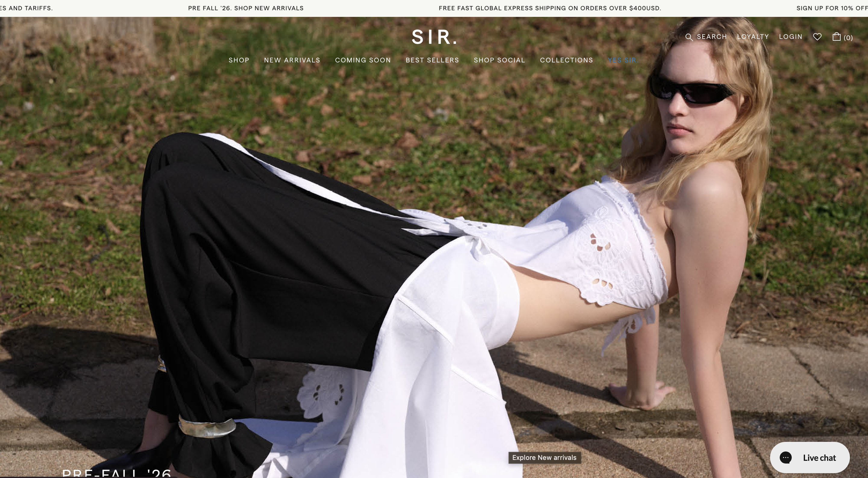Go to LOGIN
Image resolution: width=868 pixels, height=478 pixels.
(x=791, y=36)
